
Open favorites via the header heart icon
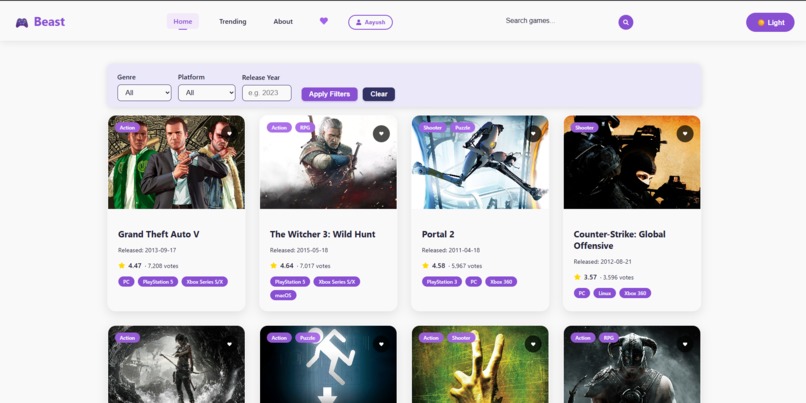tap(323, 21)
